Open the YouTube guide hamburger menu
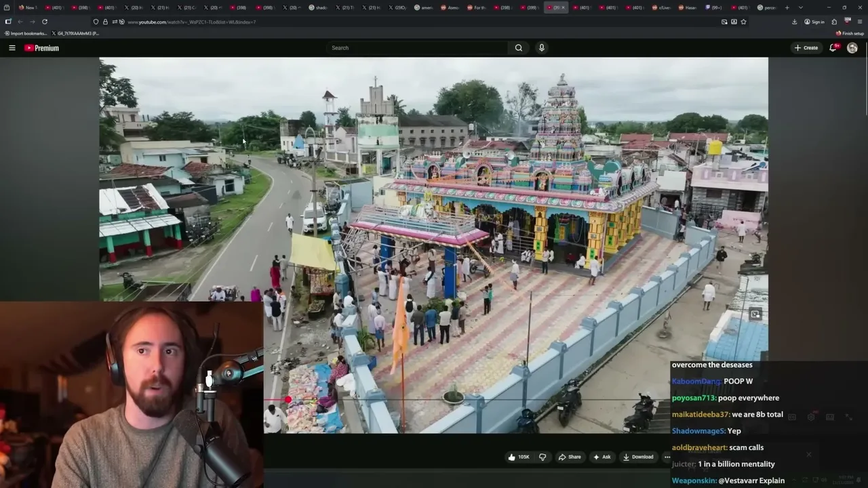The image size is (868, 488). 12,48
